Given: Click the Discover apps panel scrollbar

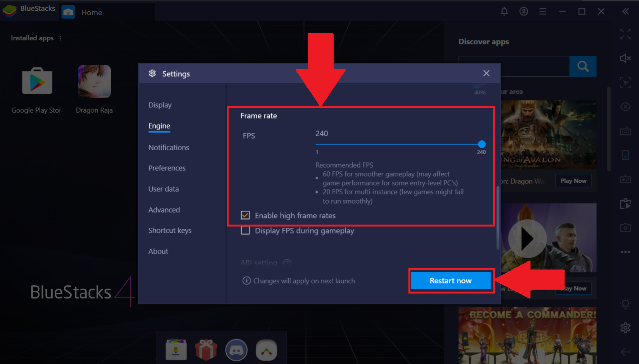Looking at the screenshot, I should pos(609,129).
